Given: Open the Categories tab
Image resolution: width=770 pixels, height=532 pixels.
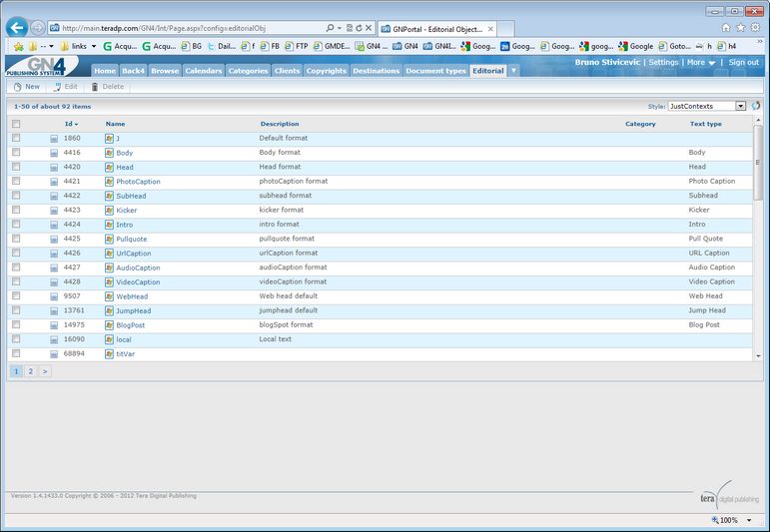Looking at the screenshot, I should point(248,71).
